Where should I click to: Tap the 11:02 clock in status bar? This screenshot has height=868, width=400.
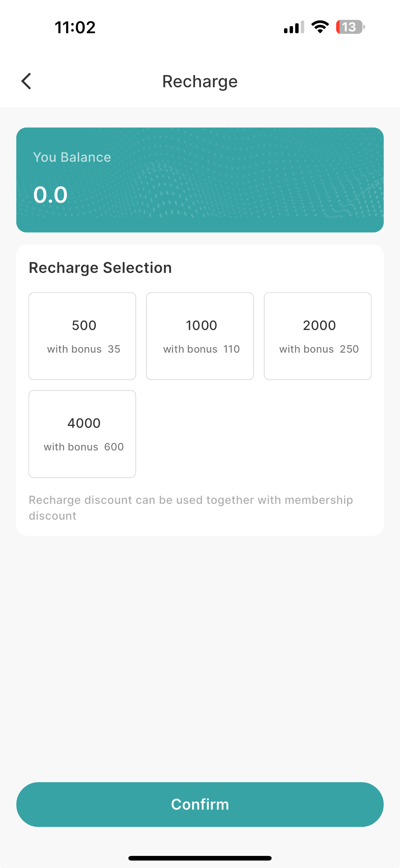pos(75,27)
